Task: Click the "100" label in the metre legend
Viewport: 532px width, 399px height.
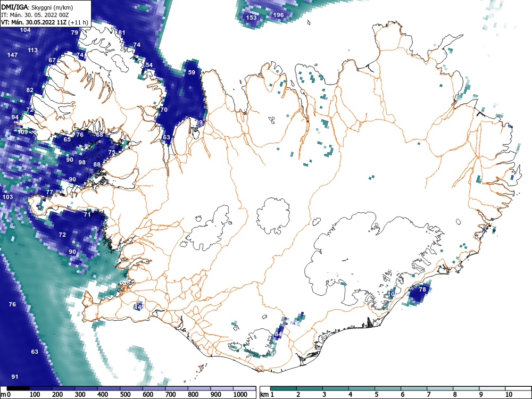Action: click(35, 394)
